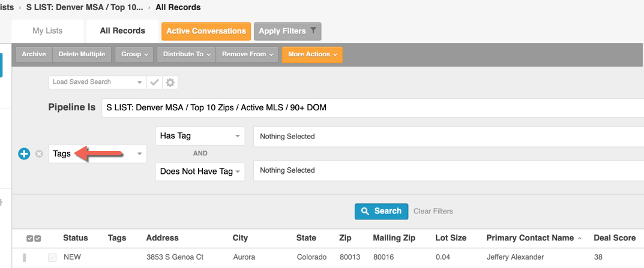
Task: Switch to the All Records tab
Action: click(122, 31)
